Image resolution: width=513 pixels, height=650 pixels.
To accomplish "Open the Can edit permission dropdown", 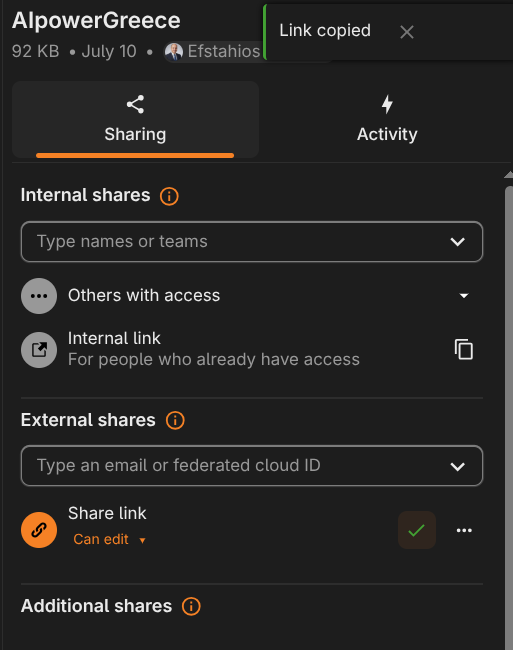I will pos(109,539).
